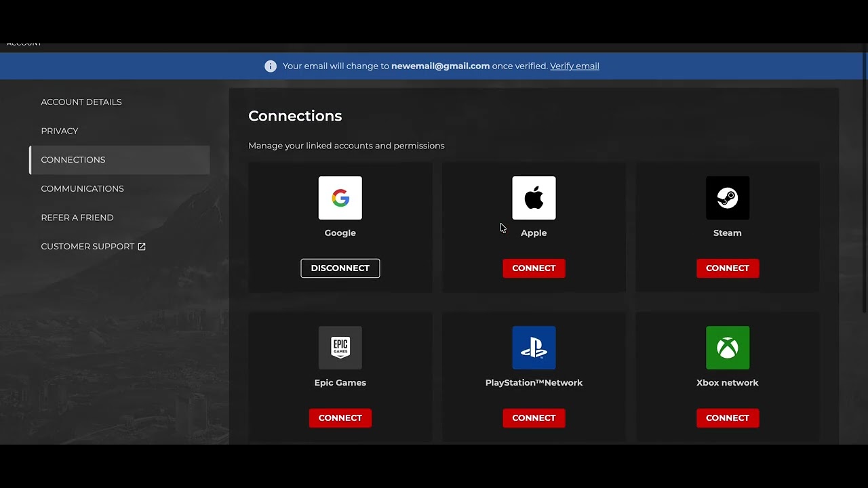Click the Apple logo icon
This screenshot has height=488, width=868.
point(534,198)
